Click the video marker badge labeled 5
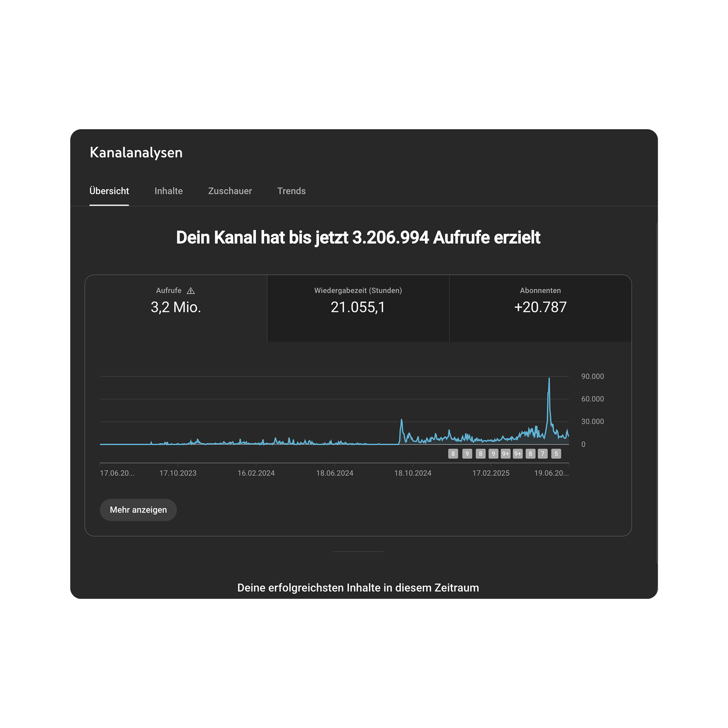Screen dimensions: 728x728 (556, 454)
